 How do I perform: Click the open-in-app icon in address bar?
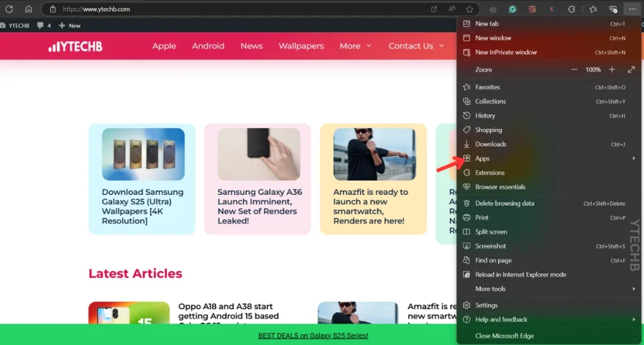tap(434, 9)
